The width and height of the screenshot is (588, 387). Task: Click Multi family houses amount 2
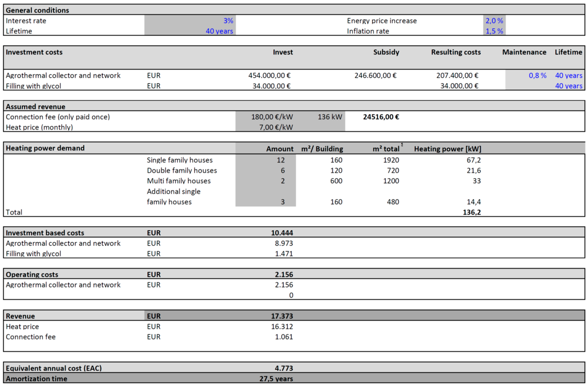(x=282, y=181)
